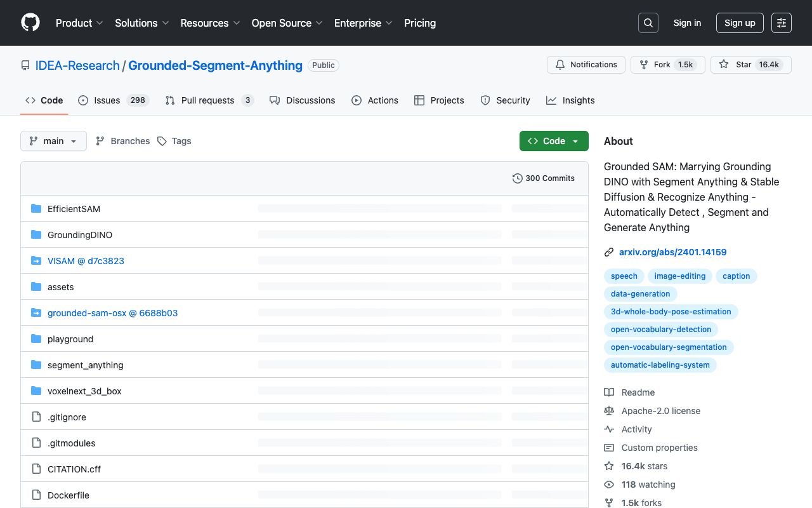Open the 300 Commits history
The height and width of the screenshot is (508, 812).
(544, 178)
